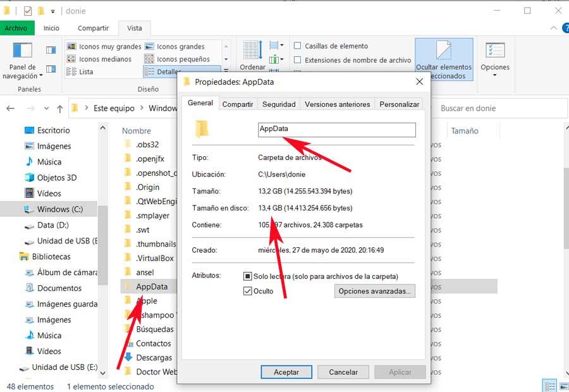Sort by Nombre column header
The image size is (569, 392).
click(137, 131)
